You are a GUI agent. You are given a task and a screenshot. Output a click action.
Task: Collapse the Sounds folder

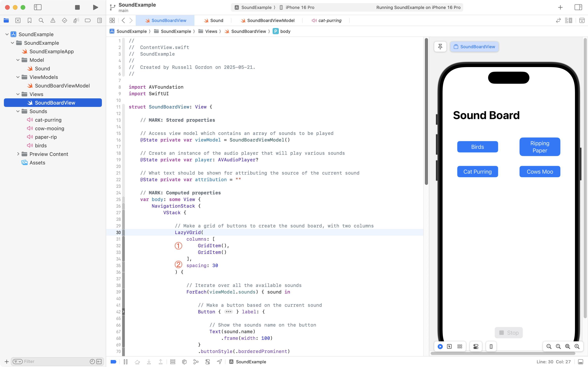tap(18, 111)
